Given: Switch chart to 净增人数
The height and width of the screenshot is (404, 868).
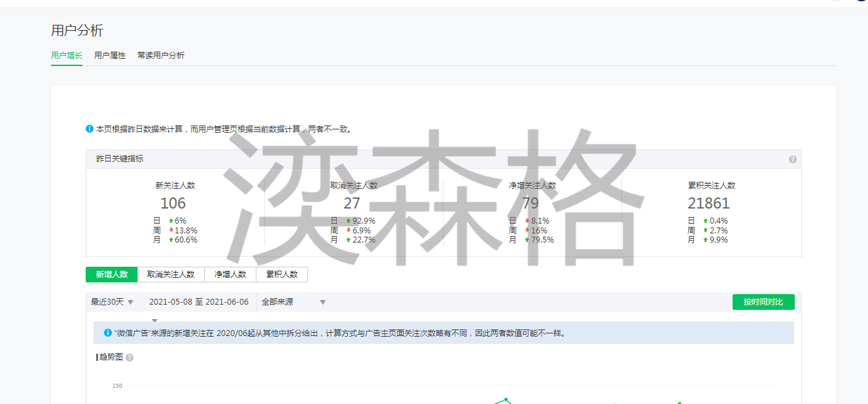Looking at the screenshot, I should pyautogui.click(x=230, y=275).
